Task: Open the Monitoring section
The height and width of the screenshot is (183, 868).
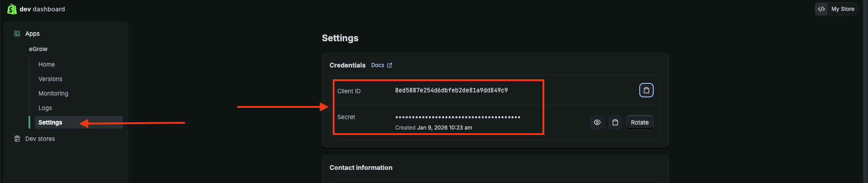Action: click(x=53, y=93)
